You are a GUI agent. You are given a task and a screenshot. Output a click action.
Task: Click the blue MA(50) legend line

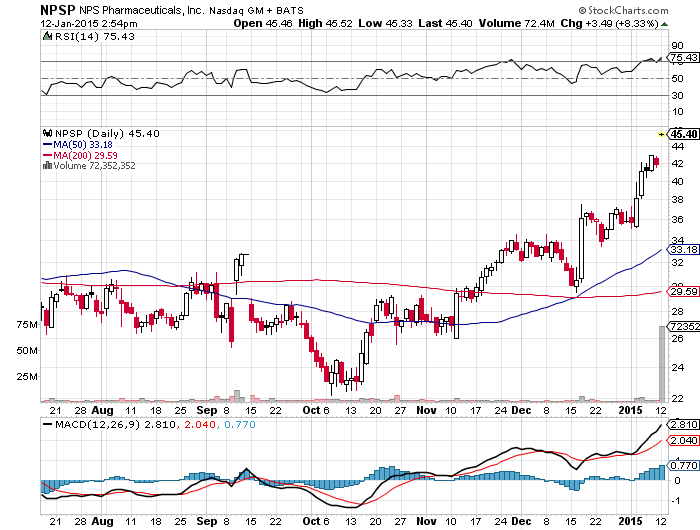[x=48, y=145]
